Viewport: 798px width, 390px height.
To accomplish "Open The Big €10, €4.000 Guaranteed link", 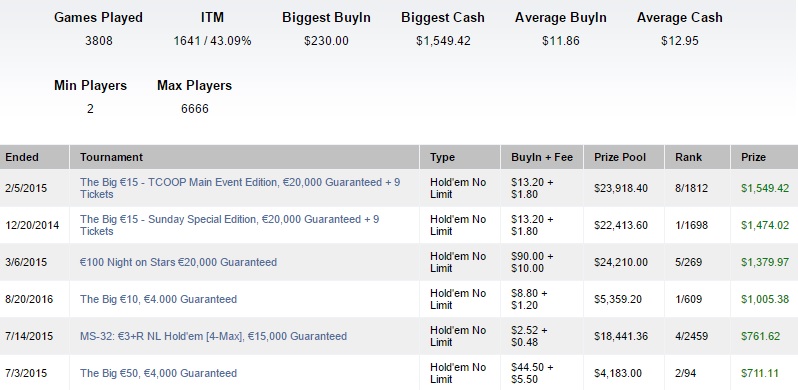I will pos(158,299).
